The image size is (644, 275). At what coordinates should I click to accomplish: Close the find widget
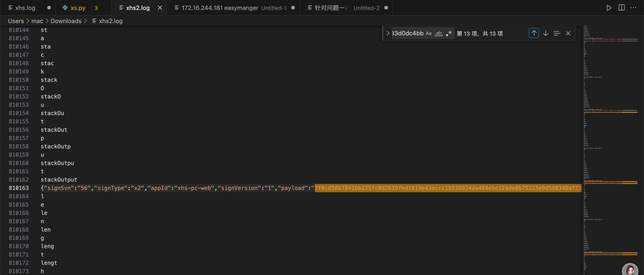coord(568,33)
